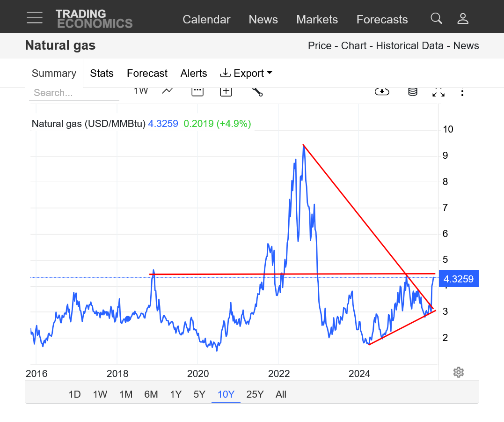This screenshot has height=422, width=504.
Task: Open chart settings gear icon
Action: pos(459,372)
